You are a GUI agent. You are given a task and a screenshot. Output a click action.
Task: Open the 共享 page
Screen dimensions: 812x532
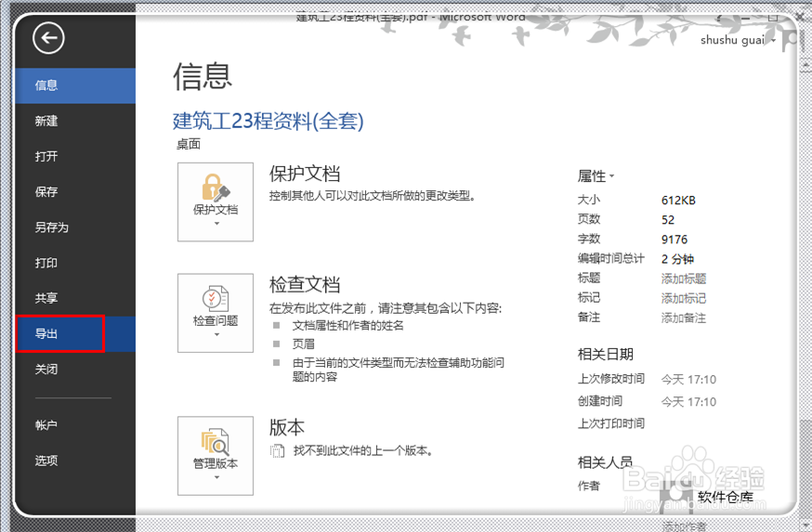[75, 298]
